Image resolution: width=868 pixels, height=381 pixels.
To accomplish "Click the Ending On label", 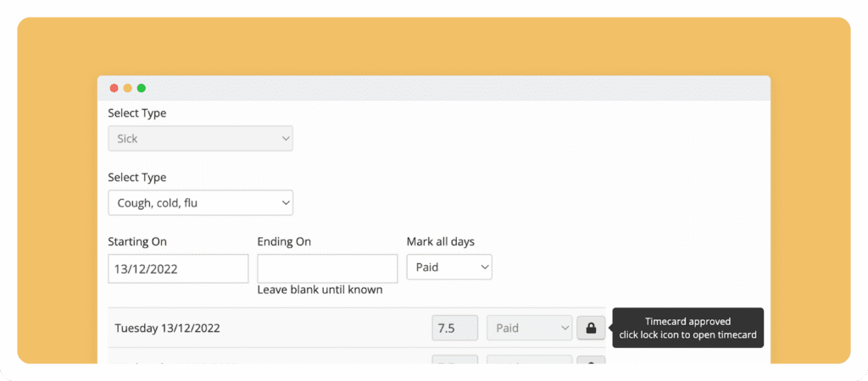I will 284,241.
